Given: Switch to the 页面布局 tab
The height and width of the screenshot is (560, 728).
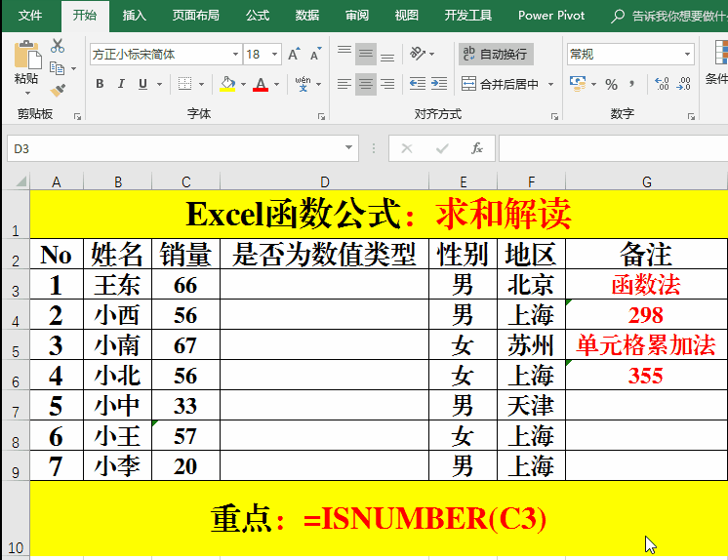Looking at the screenshot, I should click(x=196, y=16).
